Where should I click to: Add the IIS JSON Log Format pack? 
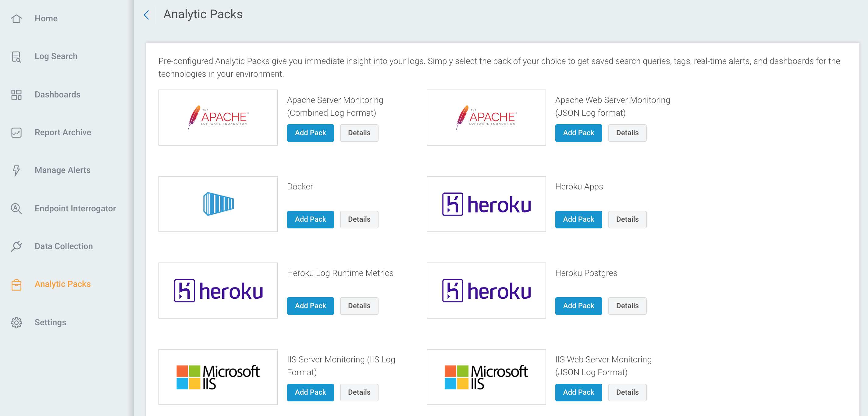click(x=578, y=393)
